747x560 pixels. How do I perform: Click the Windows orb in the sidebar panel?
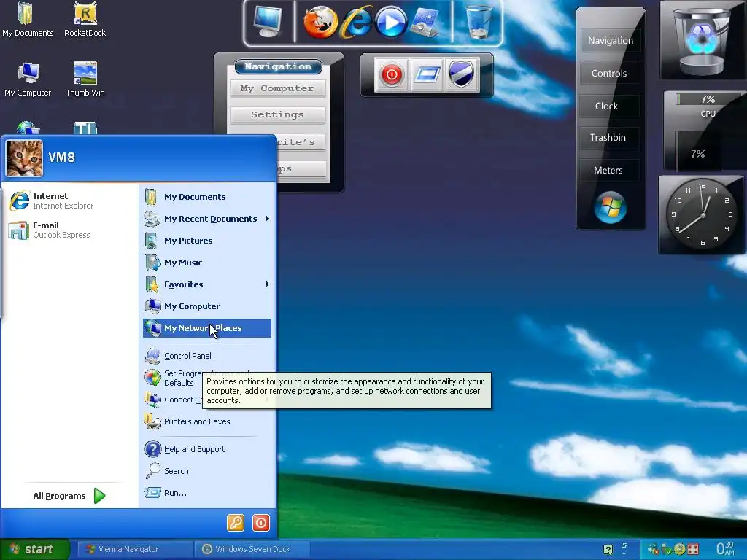[611, 208]
